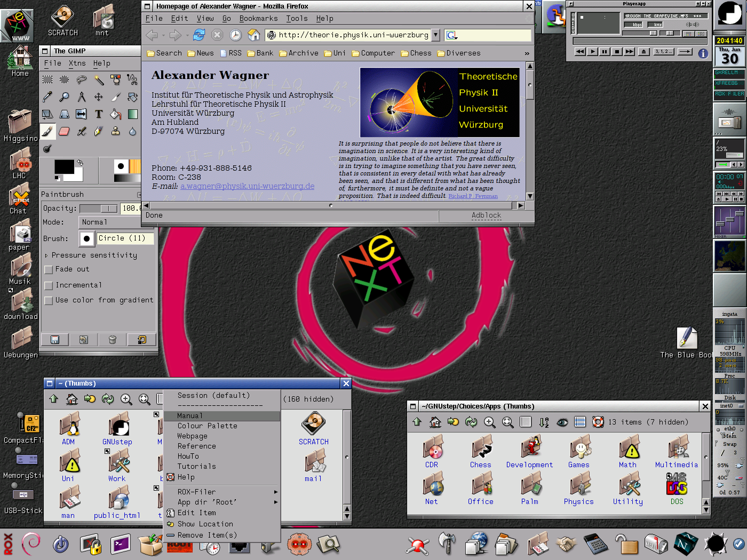Adjust the Opacity slider in Paintbrush options
The height and width of the screenshot is (560, 747).
pyautogui.click(x=99, y=209)
